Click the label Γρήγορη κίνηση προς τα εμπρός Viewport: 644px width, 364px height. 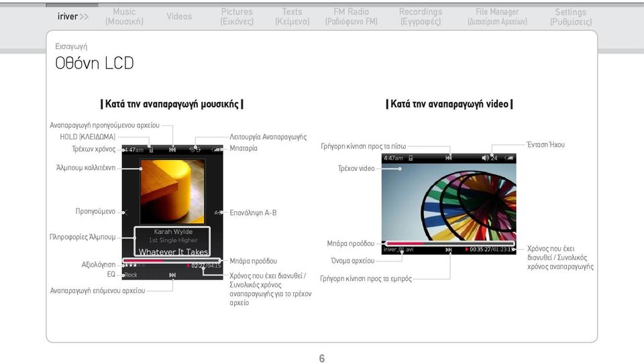pyautogui.click(x=366, y=279)
